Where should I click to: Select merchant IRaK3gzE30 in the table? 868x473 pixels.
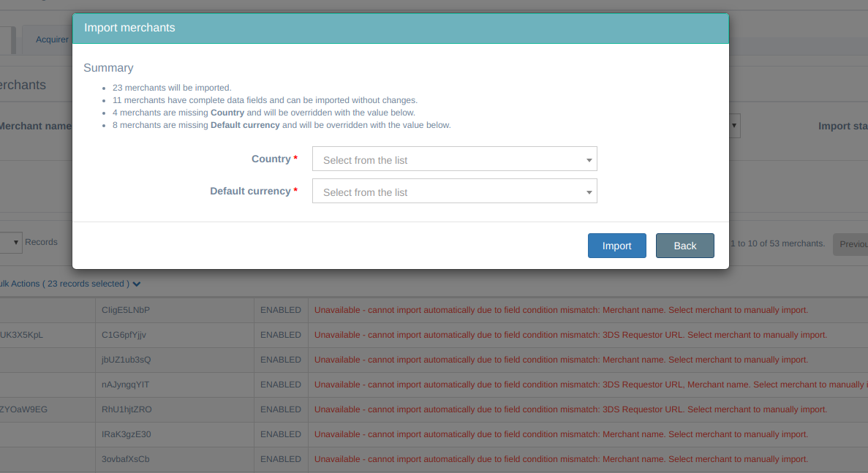click(127, 434)
